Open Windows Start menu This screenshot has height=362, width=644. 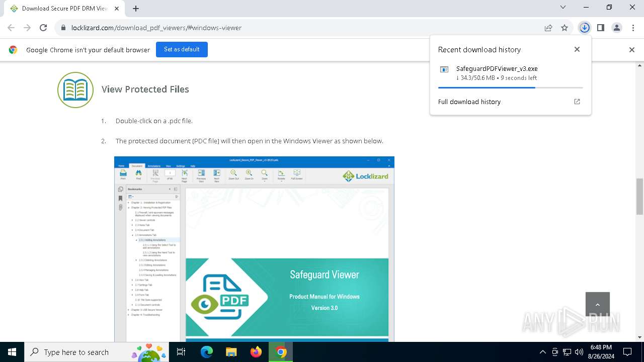point(12,352)
